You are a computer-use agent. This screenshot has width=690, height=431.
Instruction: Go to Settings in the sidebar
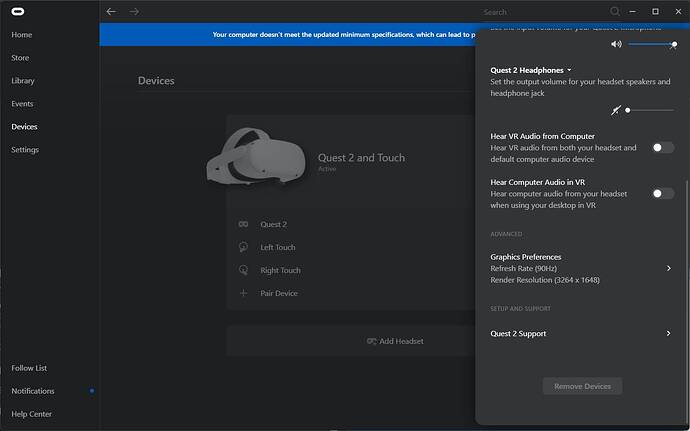25,150
